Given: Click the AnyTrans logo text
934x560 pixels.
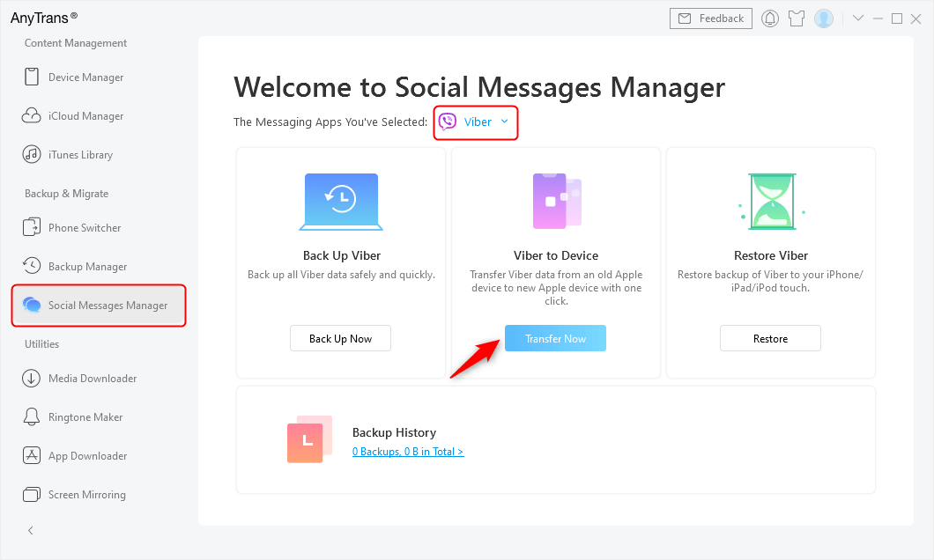Looking at the screenshot, I should [43, 18].
